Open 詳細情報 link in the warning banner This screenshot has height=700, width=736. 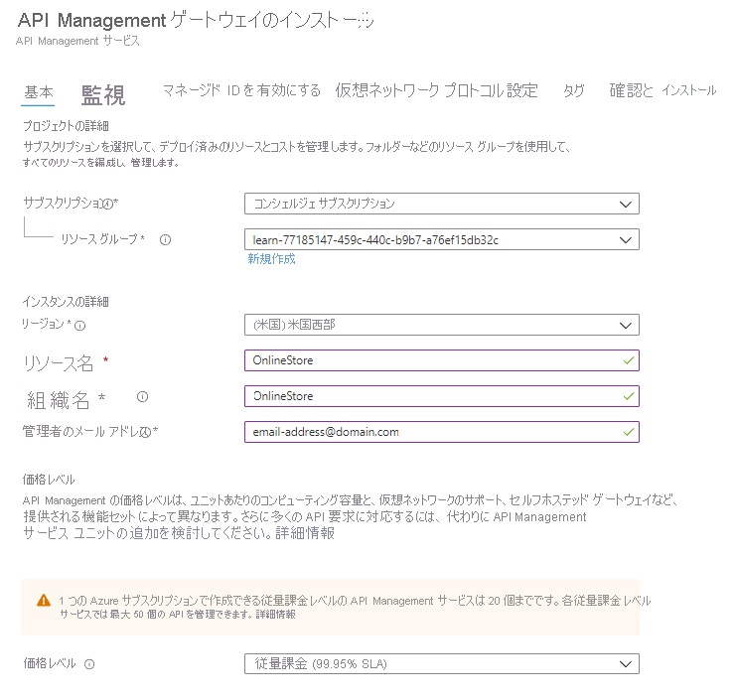pos(275,615)
